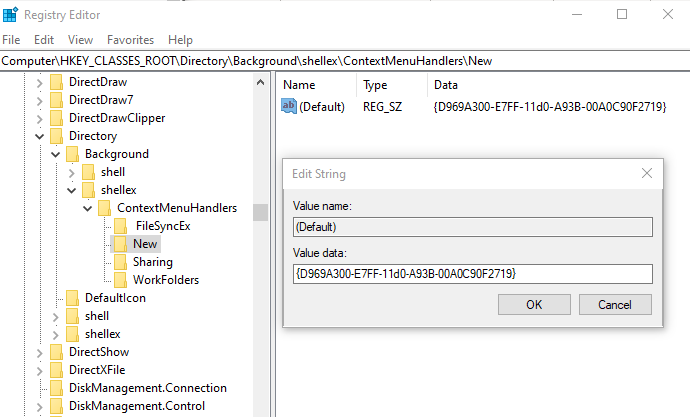Click the registry path address bar

click(345, 61)
